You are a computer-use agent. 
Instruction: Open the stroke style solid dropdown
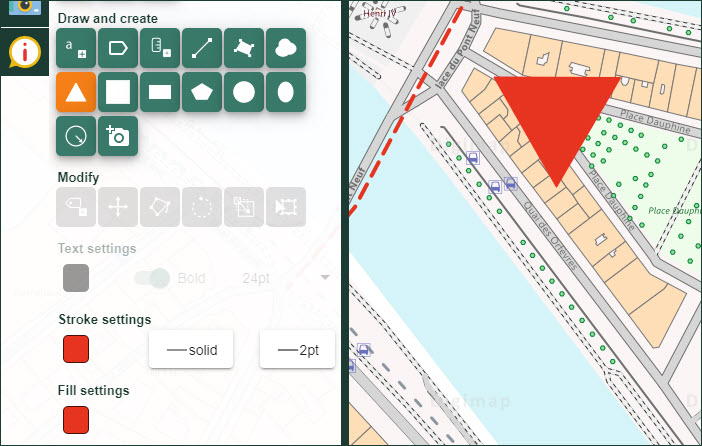coord(191,350)
